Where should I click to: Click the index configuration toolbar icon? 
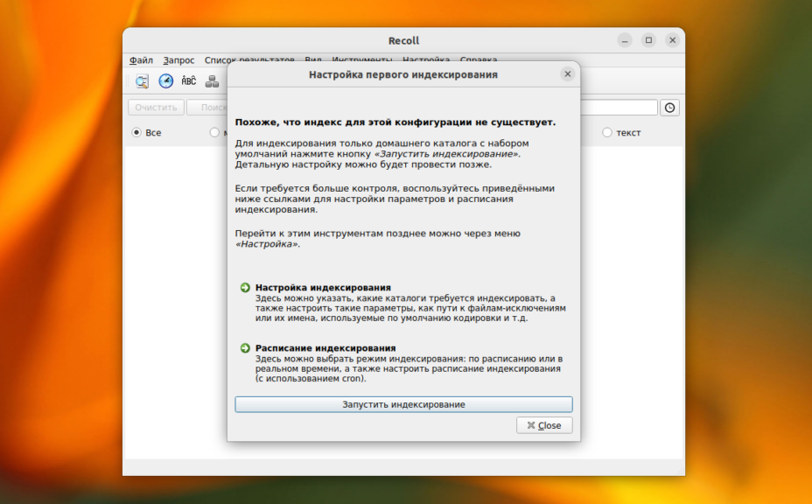(212, 81)
